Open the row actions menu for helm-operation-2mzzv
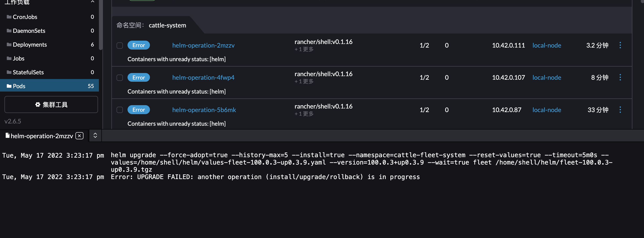Image resolution: width=644 pixels, height=238 pixels. [x=620, y=45]
